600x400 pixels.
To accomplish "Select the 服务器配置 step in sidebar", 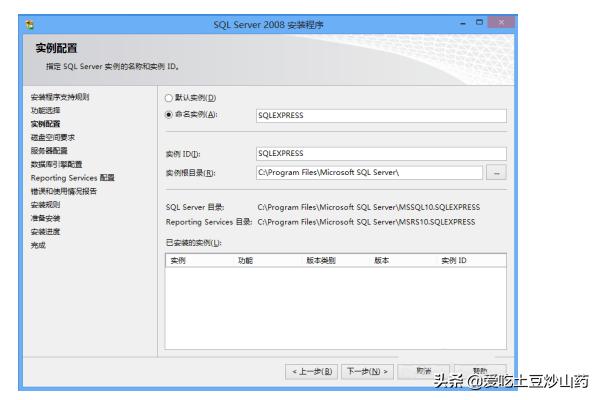I will (x=49, y=151).
